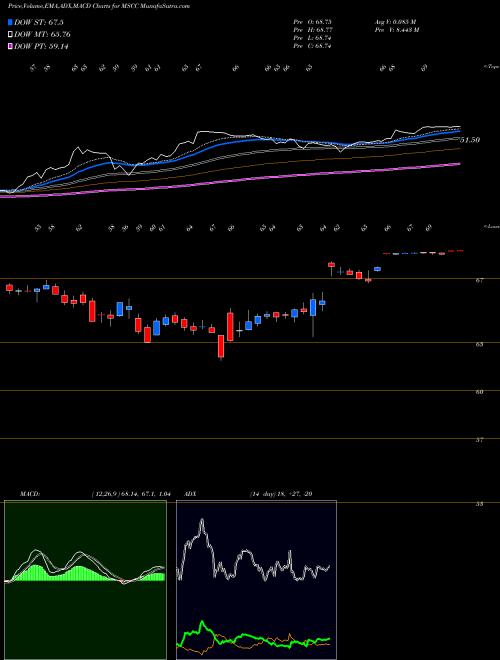Click the green MACD histogram panel

point(85,580)
